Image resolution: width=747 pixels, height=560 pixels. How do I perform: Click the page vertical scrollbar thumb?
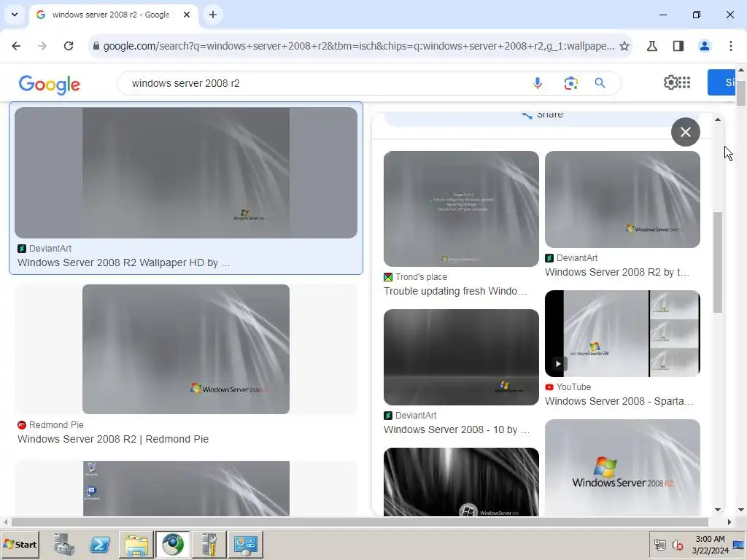pyautogui.click(x=741, y=93)
